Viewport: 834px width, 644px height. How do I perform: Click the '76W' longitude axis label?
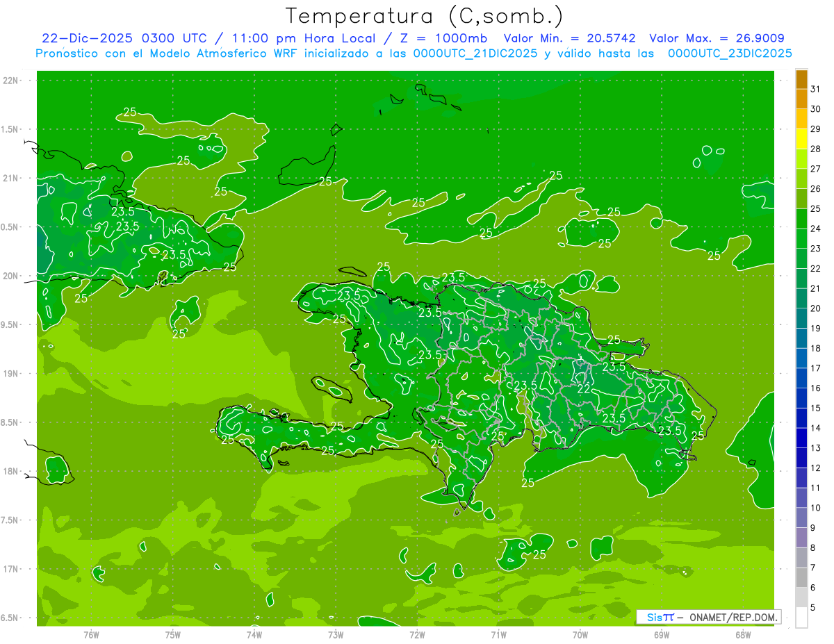[91, 635]
